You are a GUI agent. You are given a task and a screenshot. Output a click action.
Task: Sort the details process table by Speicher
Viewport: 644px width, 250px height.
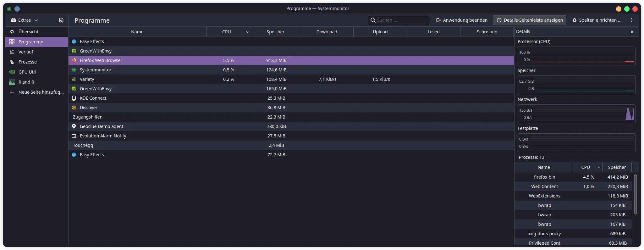[617, 167]
